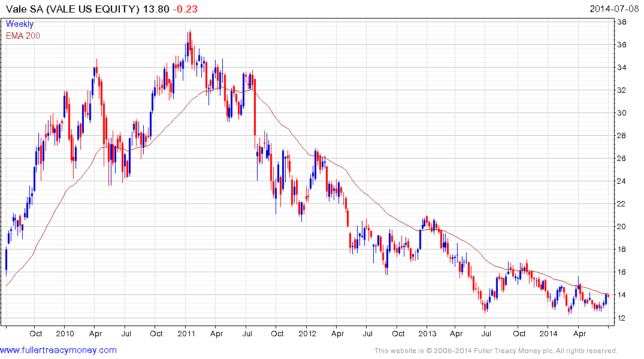Select the y-axis label '20'
644x359 pixels.
(622, 227)
